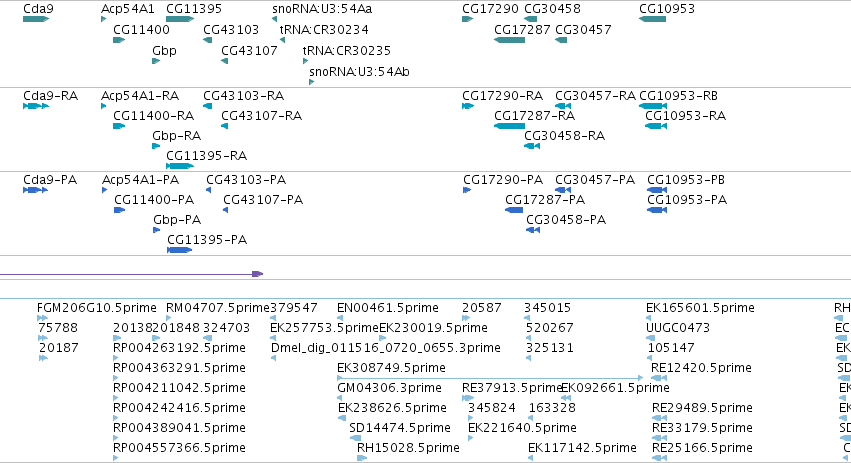
Task: Select the CG43107-PA protein label
Action: coord(263,200)
